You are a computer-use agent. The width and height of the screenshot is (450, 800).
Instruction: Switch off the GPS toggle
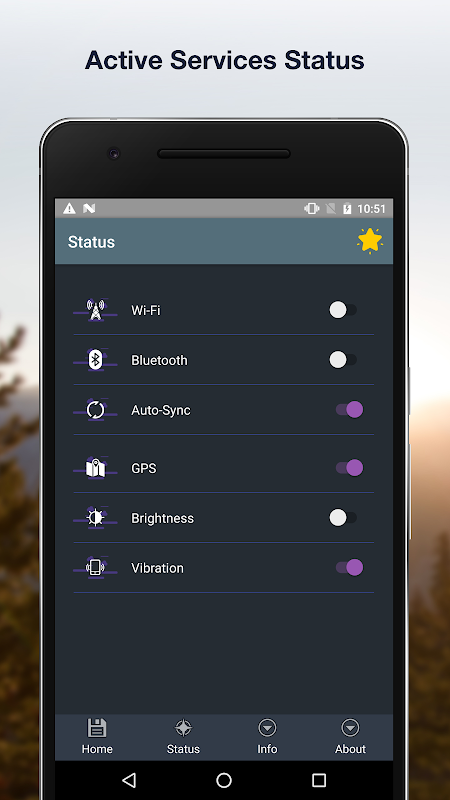coord(349,467)
